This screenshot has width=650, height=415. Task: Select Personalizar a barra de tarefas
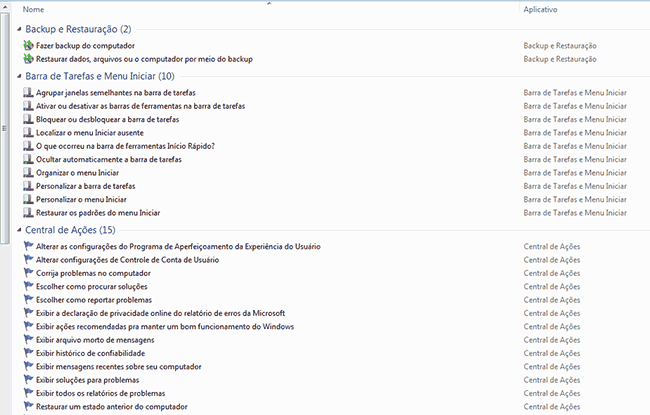coord(85,186)
